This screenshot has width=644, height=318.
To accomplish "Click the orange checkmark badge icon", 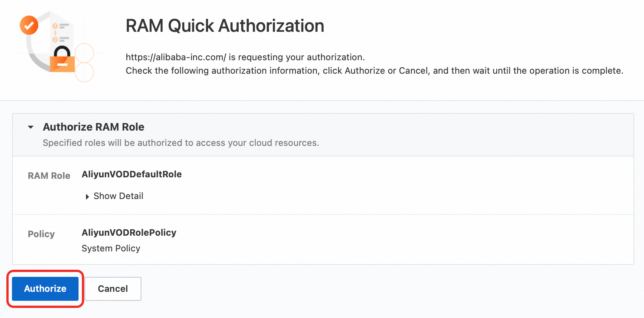I will pyautogui.click(x=29, y=25).
